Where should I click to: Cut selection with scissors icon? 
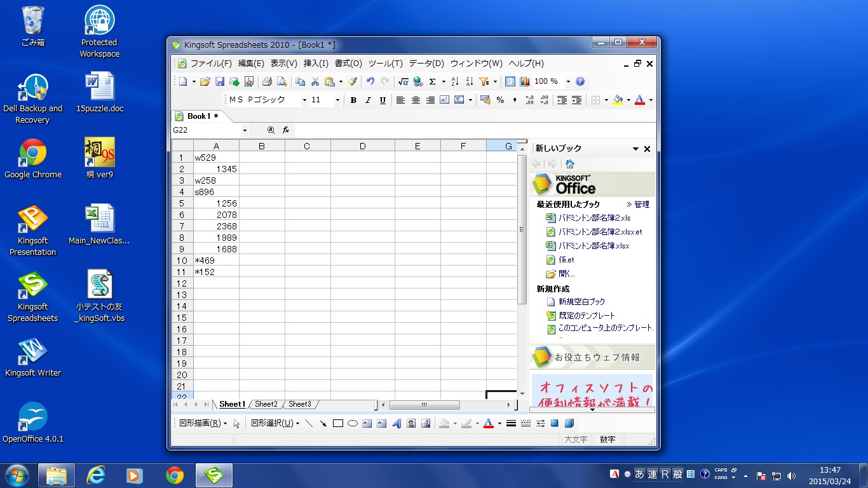coord(315,81)
